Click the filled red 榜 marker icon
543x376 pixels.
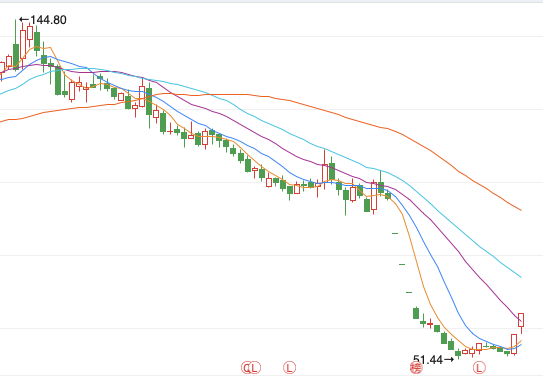416,368
